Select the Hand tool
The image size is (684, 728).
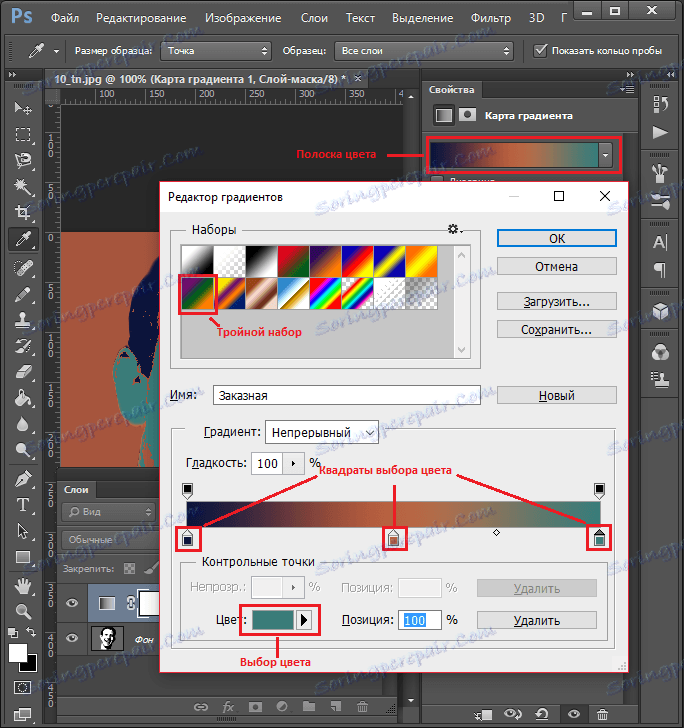(23, 586)
